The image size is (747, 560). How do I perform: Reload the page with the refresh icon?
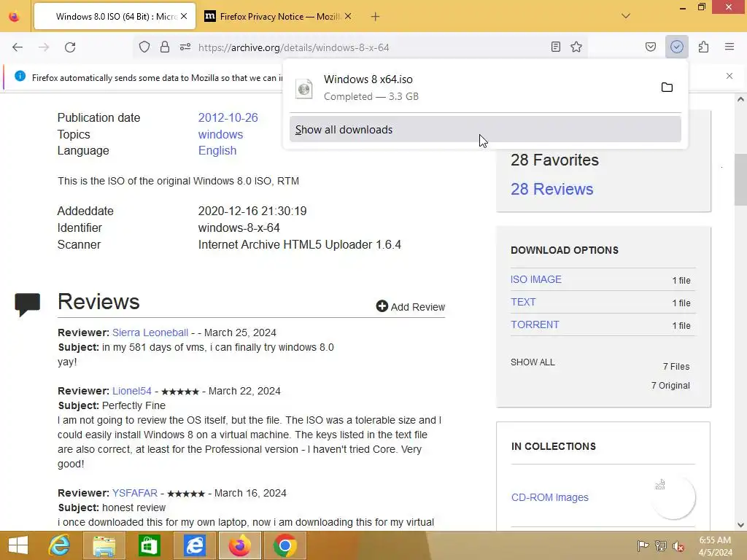70,47
